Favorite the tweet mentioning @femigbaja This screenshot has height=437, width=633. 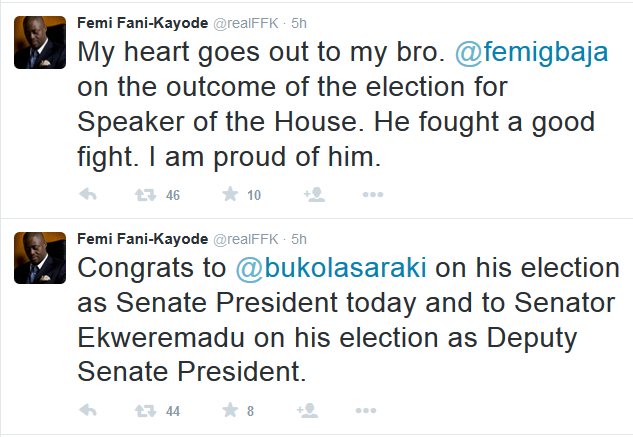pyautogui.click(x=228, y=195)
